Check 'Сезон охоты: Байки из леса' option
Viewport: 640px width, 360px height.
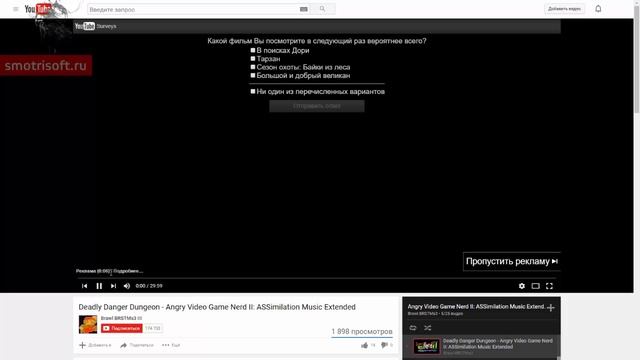253,67
